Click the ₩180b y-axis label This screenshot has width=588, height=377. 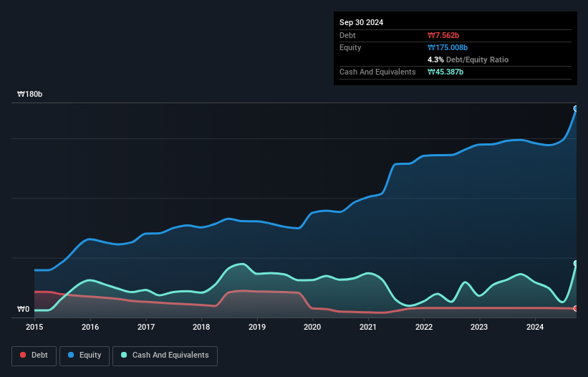coord(29,94)
